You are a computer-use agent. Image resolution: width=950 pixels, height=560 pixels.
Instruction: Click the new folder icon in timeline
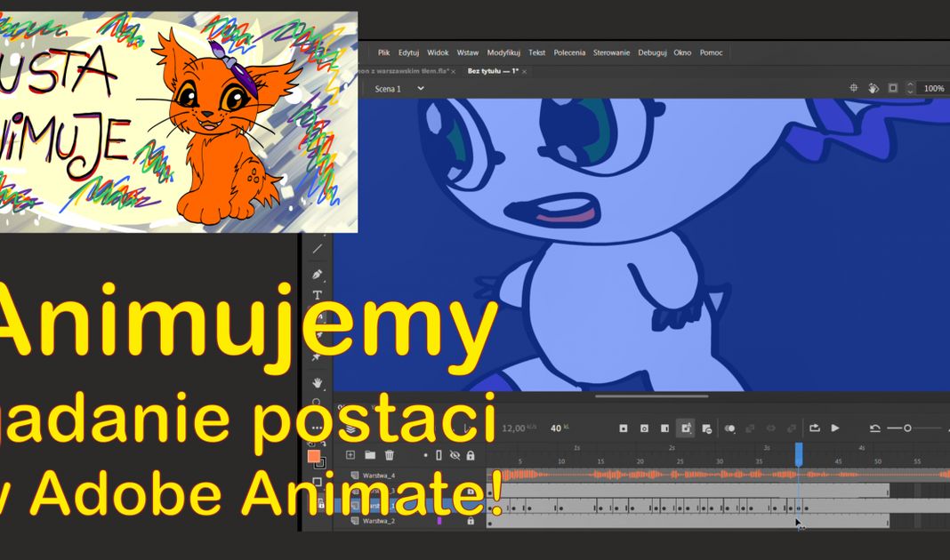pyautogui.click(x=370, y=455)
